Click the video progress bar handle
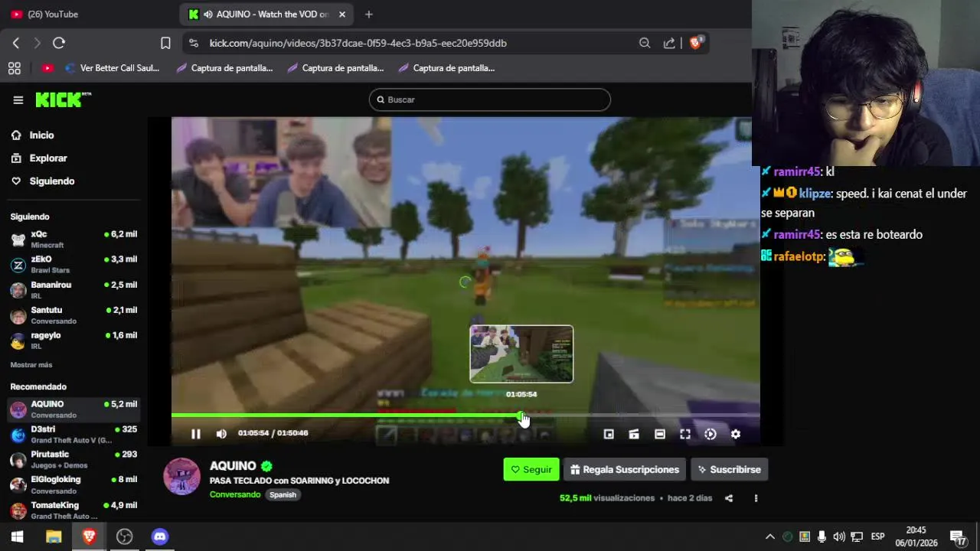980x551 pixels. coord(521,416)
